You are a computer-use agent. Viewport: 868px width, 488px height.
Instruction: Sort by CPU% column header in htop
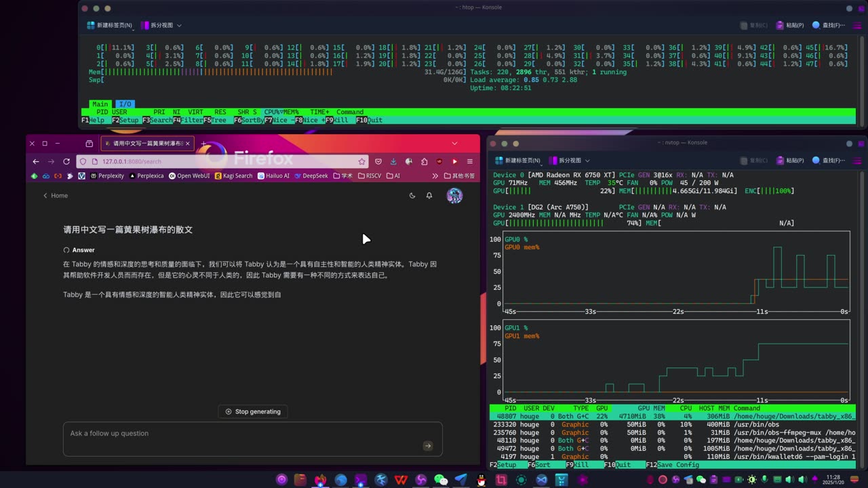click(x=273, y=112)
